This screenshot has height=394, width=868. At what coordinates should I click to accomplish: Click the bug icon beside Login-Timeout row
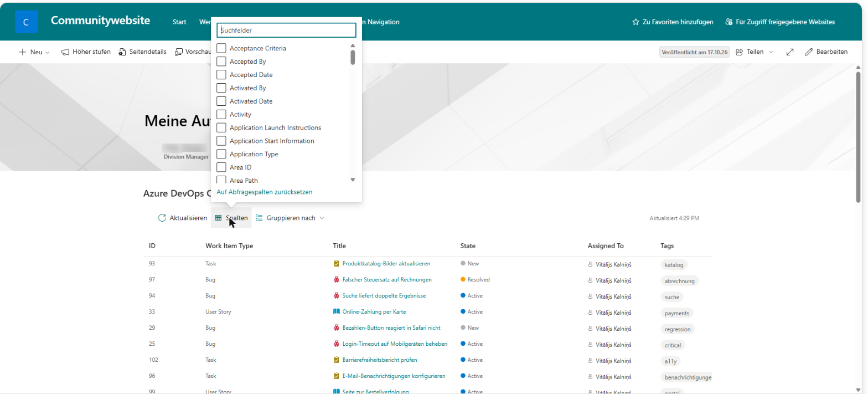[336, 344]
